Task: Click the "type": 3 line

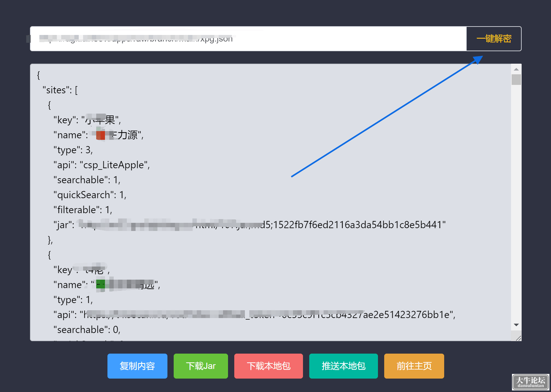Action: 73,150
